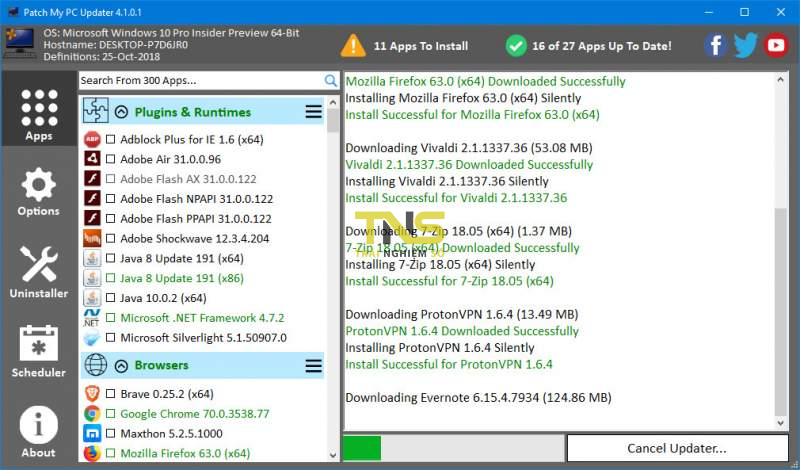Click the log panel scrollbar thumb
This screenshot has height=470, width=800.
click(781, 312)
